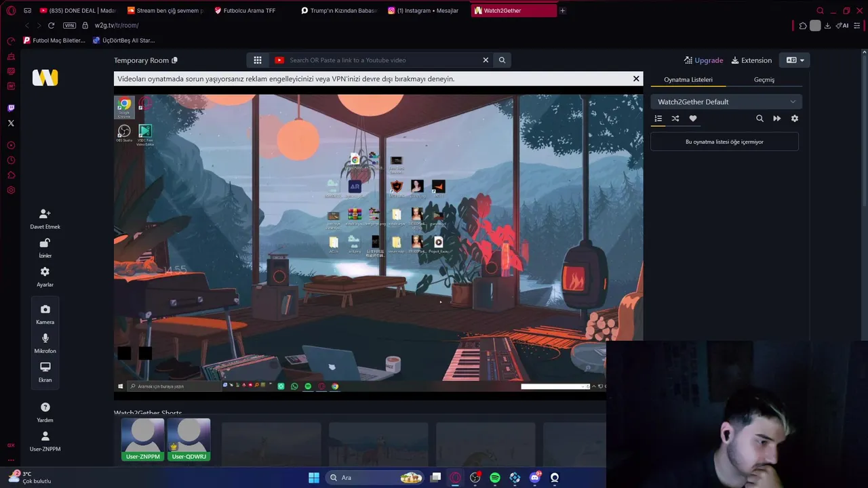Open a new browser tab
This screenshot has width=868, height=488.
point(562,11)
